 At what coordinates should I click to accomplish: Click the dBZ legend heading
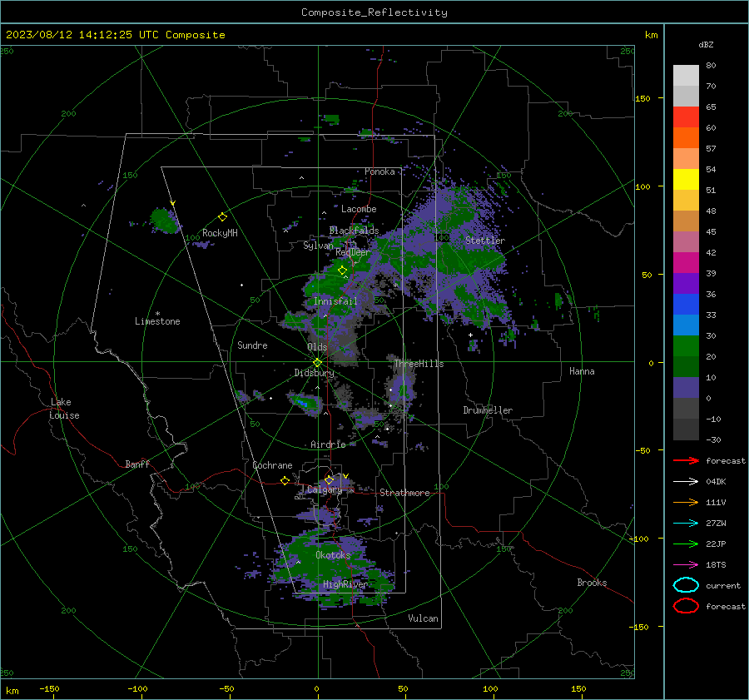(x=706, y=45)
